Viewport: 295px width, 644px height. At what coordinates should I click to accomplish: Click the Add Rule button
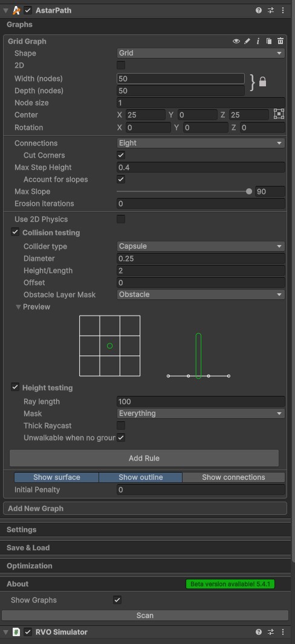click(144, 458)
